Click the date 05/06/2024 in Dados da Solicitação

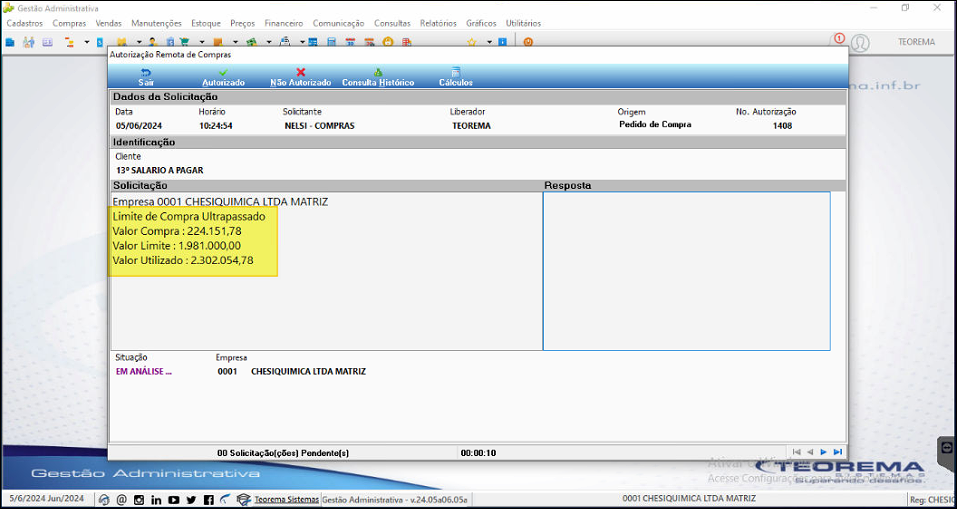[x=137, y=126]
